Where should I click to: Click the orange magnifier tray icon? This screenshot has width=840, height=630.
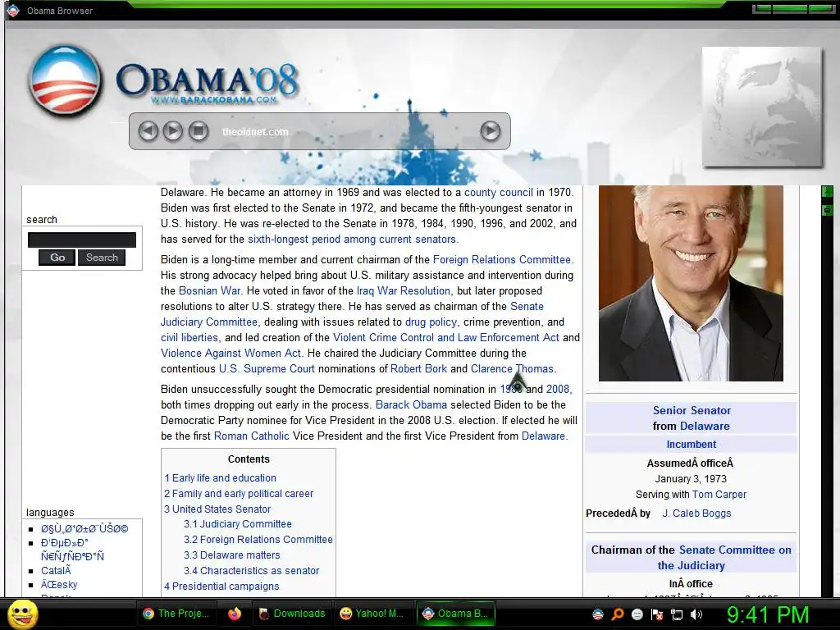coord(618,614)
